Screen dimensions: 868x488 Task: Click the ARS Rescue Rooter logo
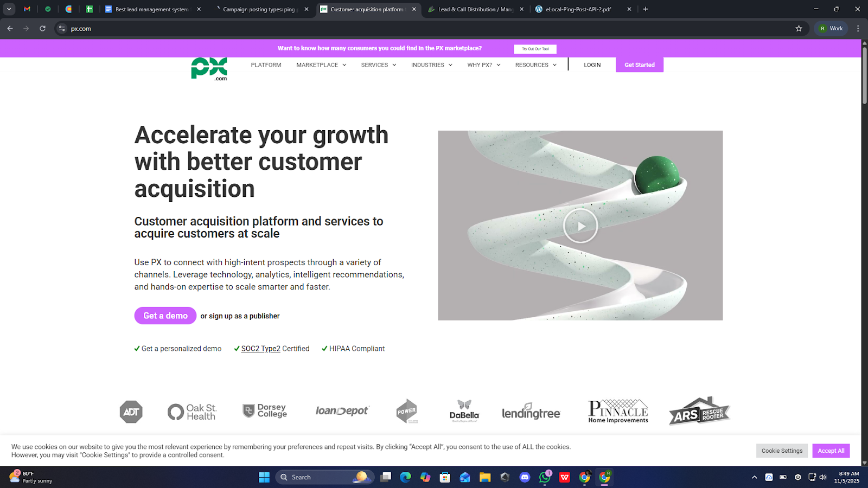[700, 411]
